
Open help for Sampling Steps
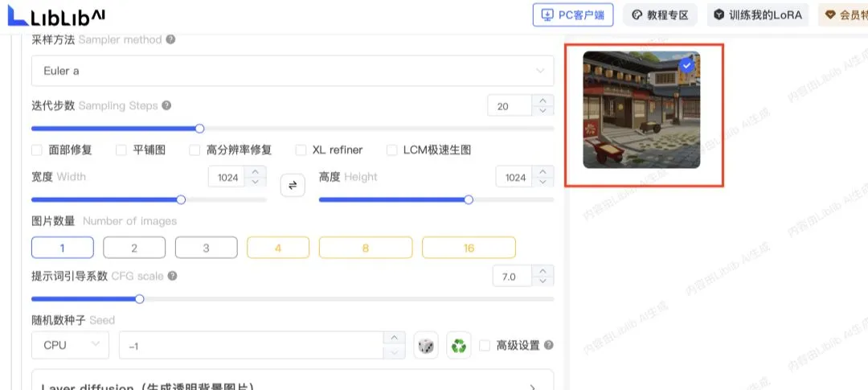[x=166, y=105]
